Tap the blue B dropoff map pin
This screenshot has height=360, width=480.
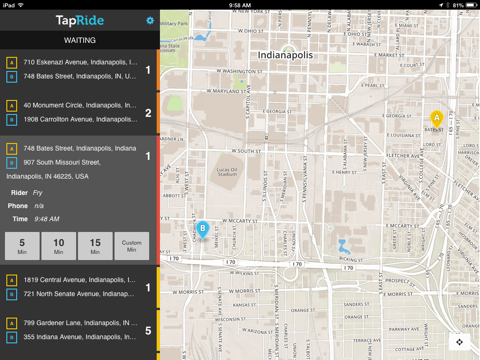(x=202, y=230)
